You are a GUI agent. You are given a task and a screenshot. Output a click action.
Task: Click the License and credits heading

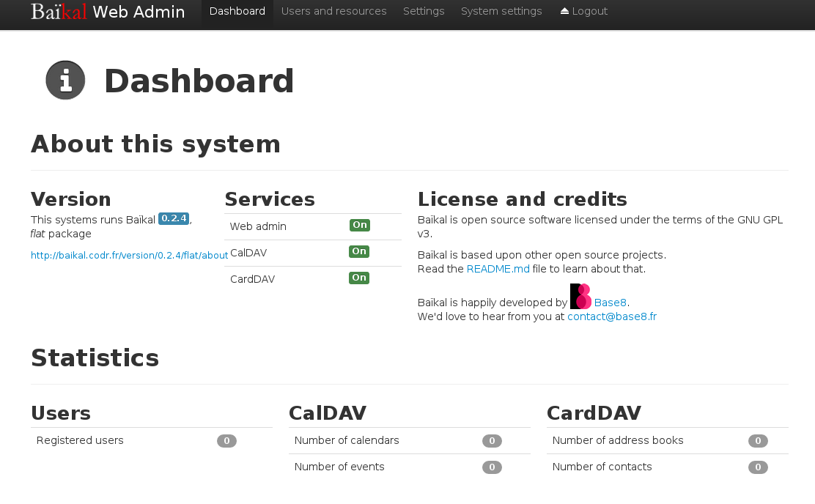coord(523,199)
